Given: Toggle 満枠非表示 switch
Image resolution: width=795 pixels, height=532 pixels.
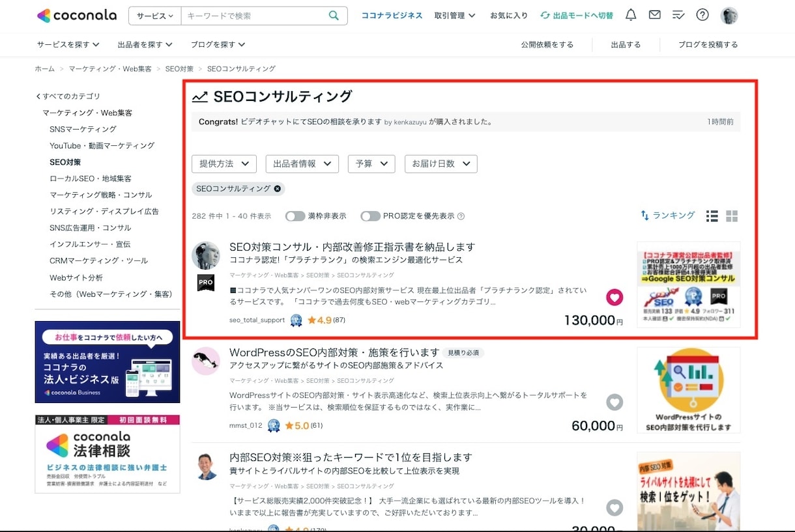Looking at the screenshot, I should tap(295, 216).
